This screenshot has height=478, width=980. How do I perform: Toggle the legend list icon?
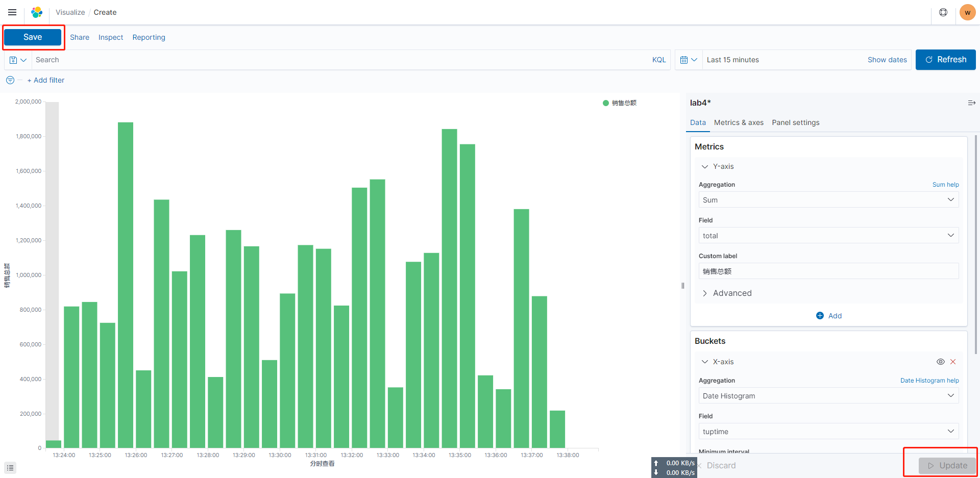point(10,468)
